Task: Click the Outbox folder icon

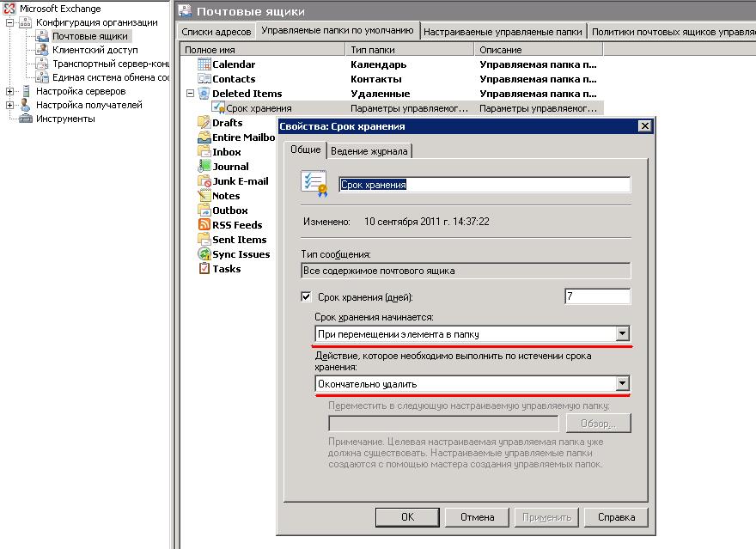Action: pos(204,210)
